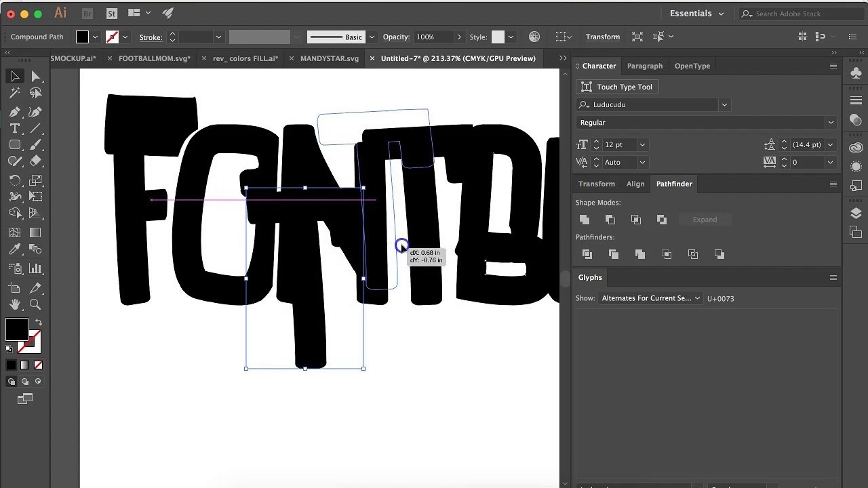Image resolution: width=868 pixels, height=488 pixels.
Task: Select the Eraser tool
Action: [x=35, y=161]
